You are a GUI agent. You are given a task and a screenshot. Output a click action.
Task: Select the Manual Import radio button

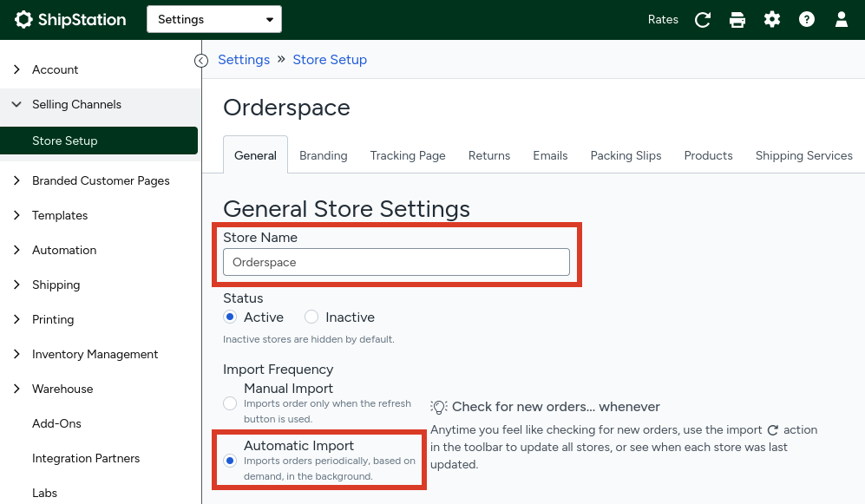(230, 403)
